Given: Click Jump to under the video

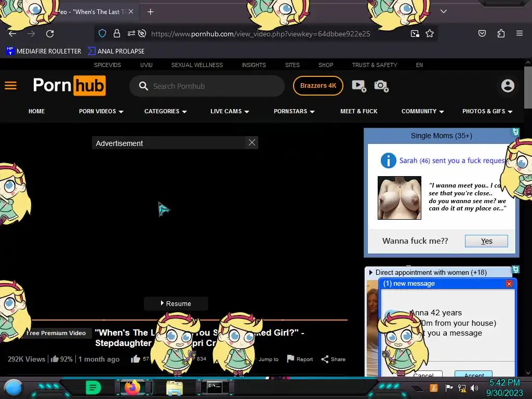Looking at the screenshot, I should [269, 360].
